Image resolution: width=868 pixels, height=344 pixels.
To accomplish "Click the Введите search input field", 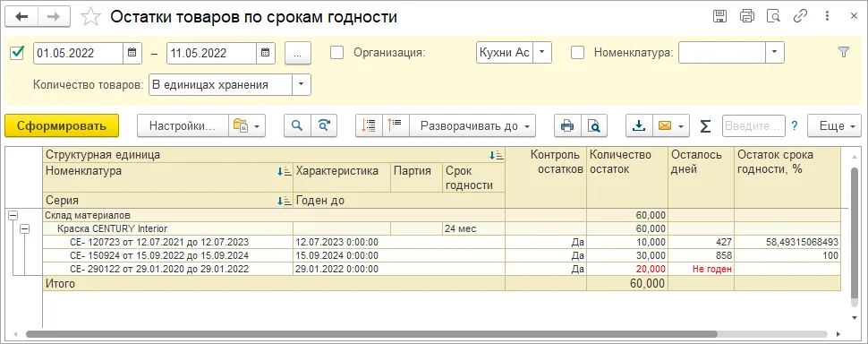I will pos(753,126).
